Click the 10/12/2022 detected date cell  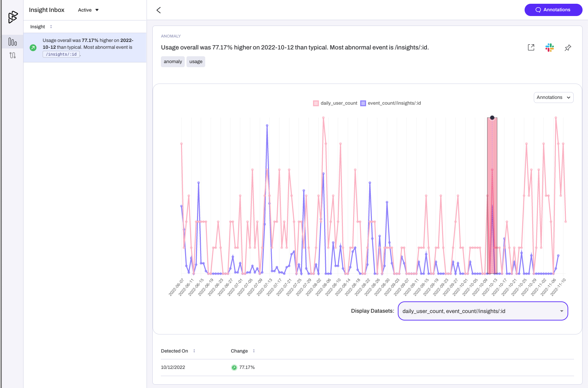(x=173, y=368)
